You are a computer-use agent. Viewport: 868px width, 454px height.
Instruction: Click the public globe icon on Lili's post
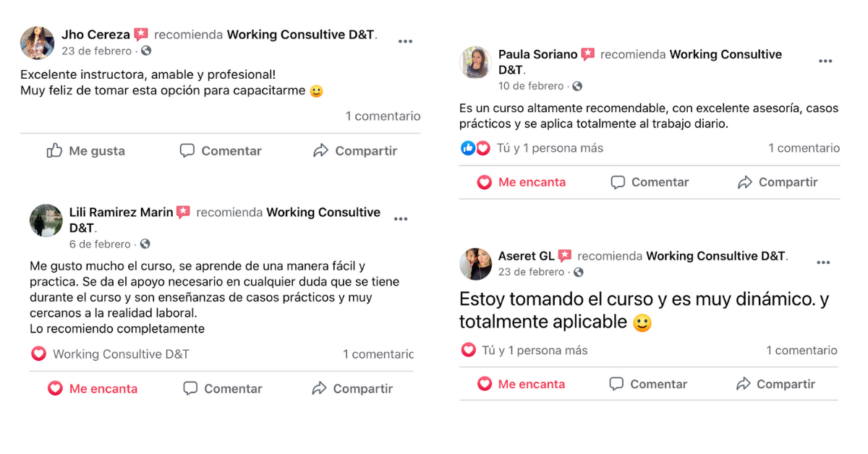(x=145, y=244)
